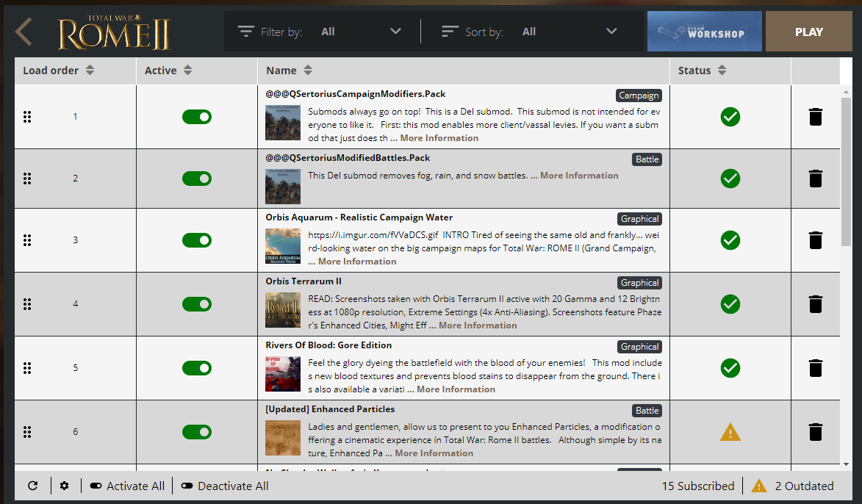
Task: Click the 15 Subscribed count
Action: [697, 486]
